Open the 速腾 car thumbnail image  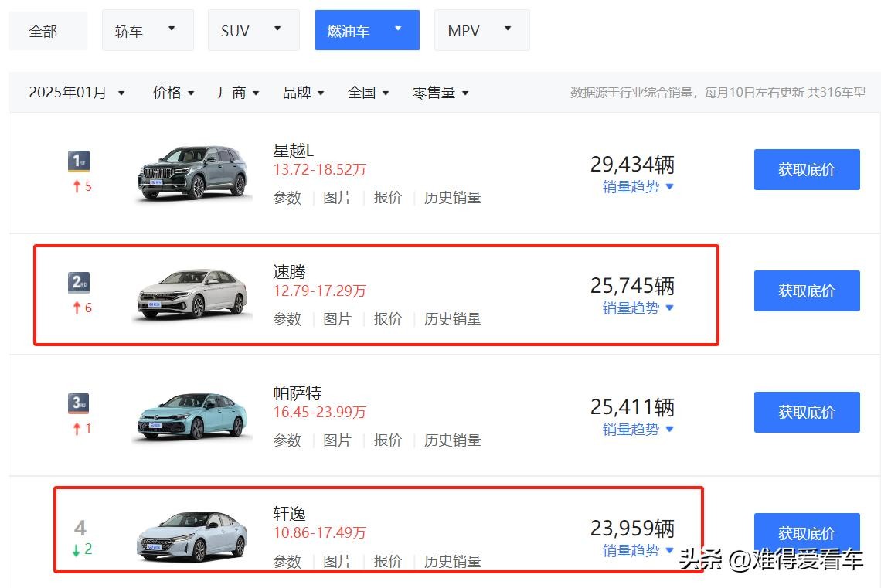point(192,294)
